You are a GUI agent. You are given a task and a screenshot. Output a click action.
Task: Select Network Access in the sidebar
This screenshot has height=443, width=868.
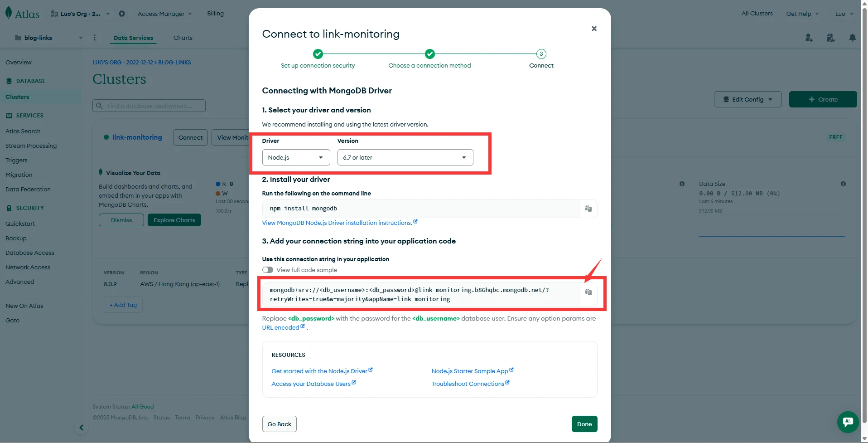click(28, 267)
